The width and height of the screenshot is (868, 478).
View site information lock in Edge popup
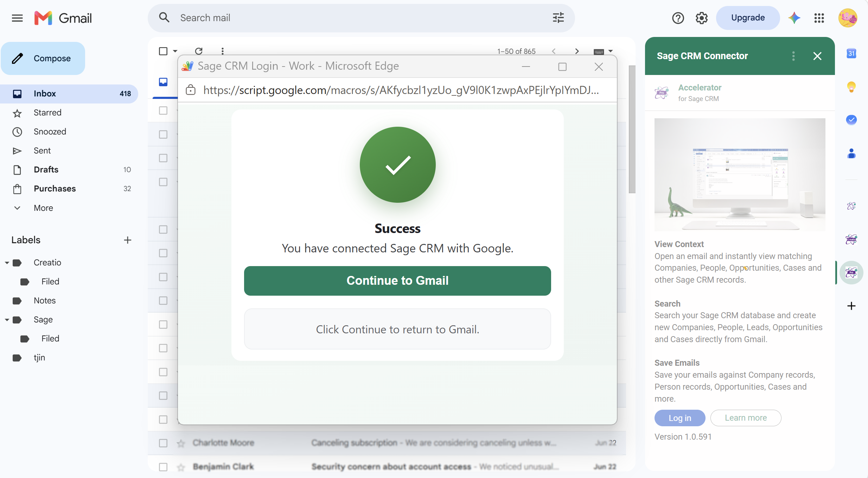coord(191,90)
